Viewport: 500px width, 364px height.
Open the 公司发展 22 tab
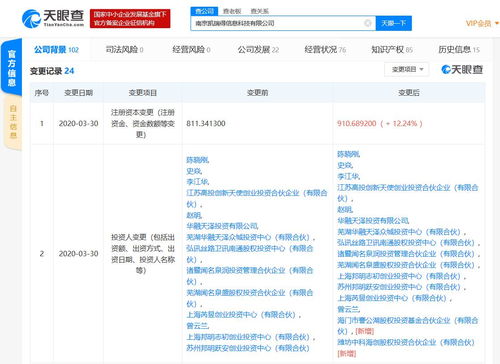(x=258, y=50)
